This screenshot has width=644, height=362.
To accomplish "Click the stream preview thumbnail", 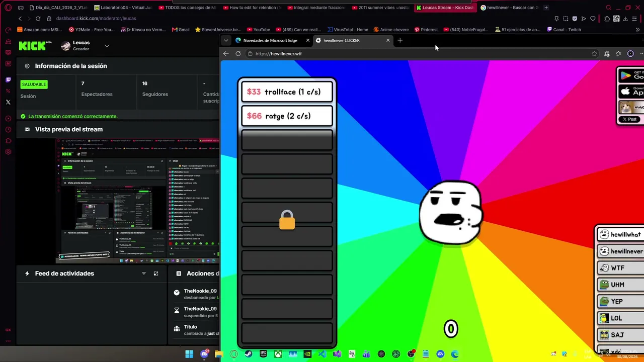I will [x=137, y=201].
